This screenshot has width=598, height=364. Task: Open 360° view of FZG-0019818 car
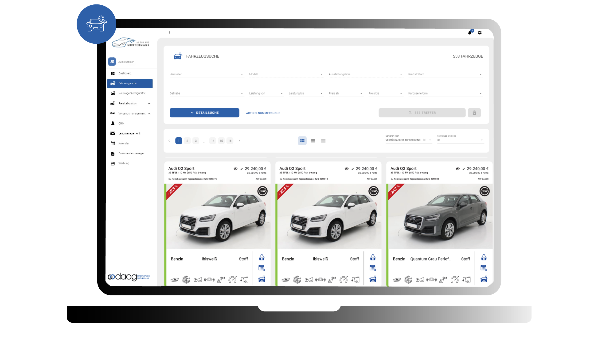[x=374, y=191]
